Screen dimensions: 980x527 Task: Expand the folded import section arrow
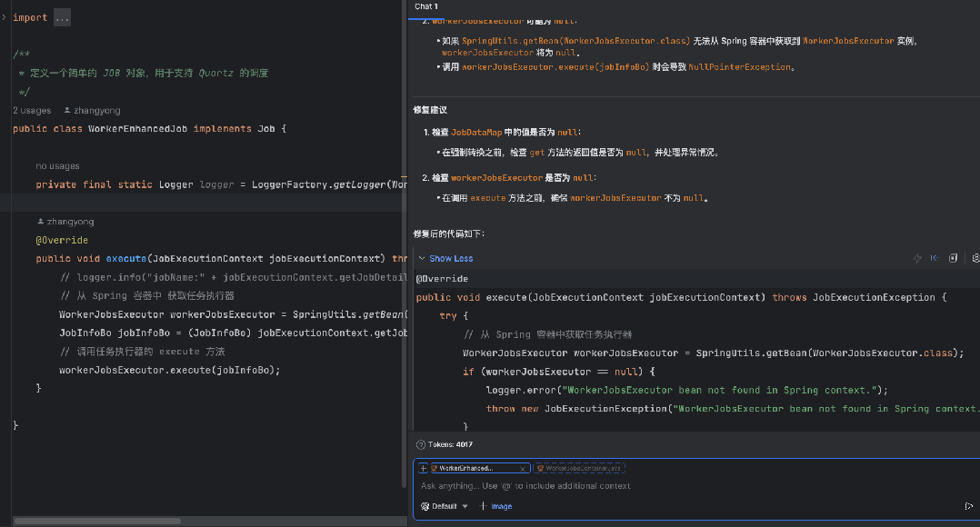pyautogui.click(x=4, y=17)
